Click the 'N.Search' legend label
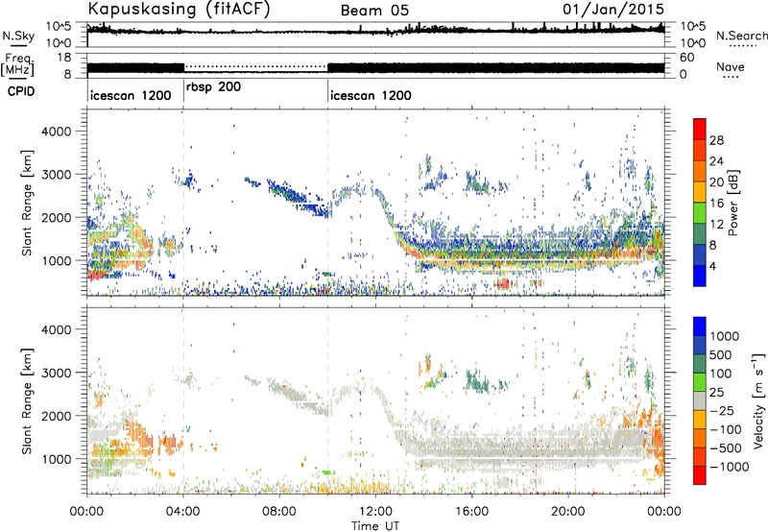Viewport: 768px width, 532px height. coord(741,36)
